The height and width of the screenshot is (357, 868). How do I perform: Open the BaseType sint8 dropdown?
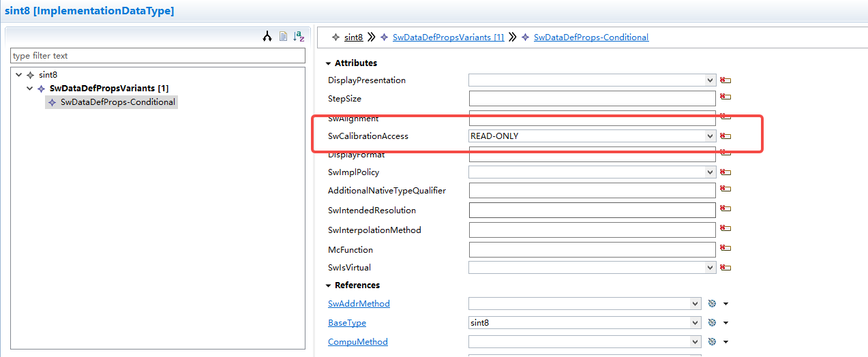pyautogui.click(x=695, y=323)
